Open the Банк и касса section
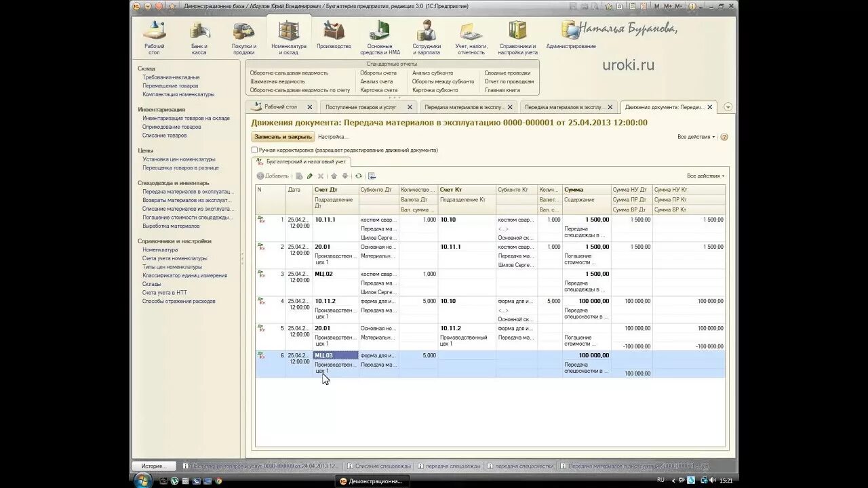This screenshot has width=868, height=488. click(199, 38)
